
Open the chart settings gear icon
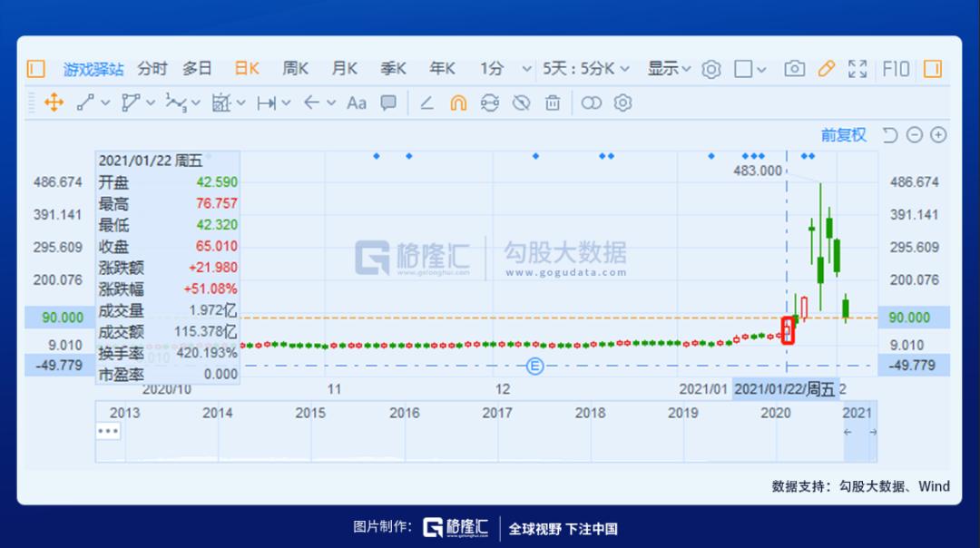(711, 69)
